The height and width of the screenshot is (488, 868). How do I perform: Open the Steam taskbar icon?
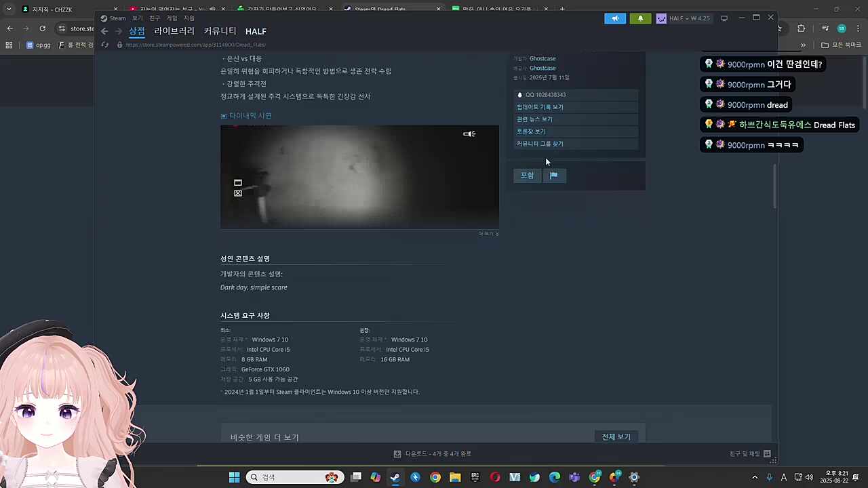(395, 477)
